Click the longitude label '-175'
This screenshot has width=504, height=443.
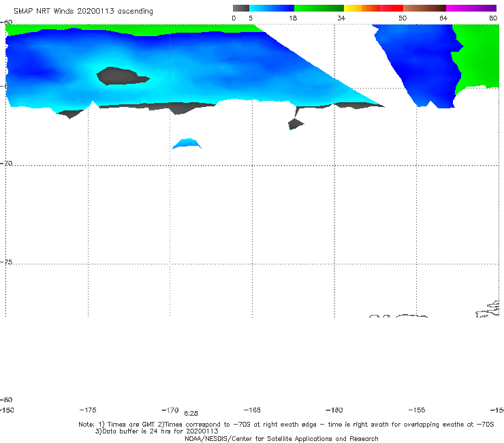pos(88,410)
